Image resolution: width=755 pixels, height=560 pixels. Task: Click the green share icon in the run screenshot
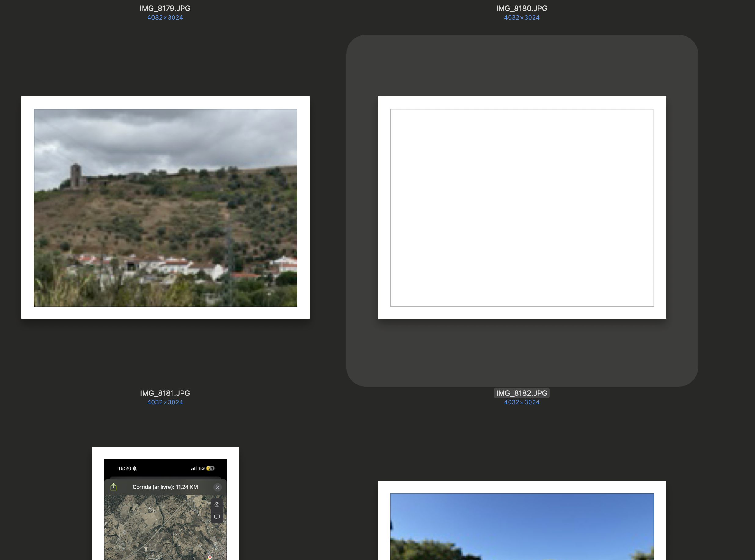click(114, 487)
